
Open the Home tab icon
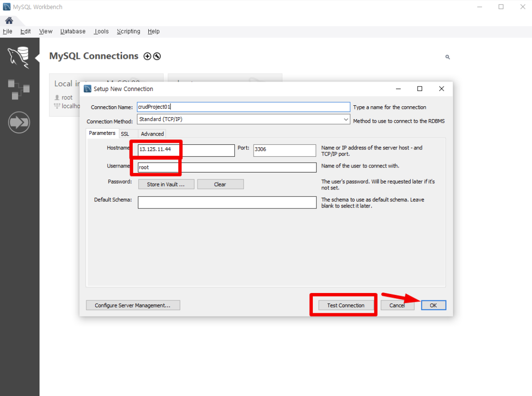[x=9, y=21]
